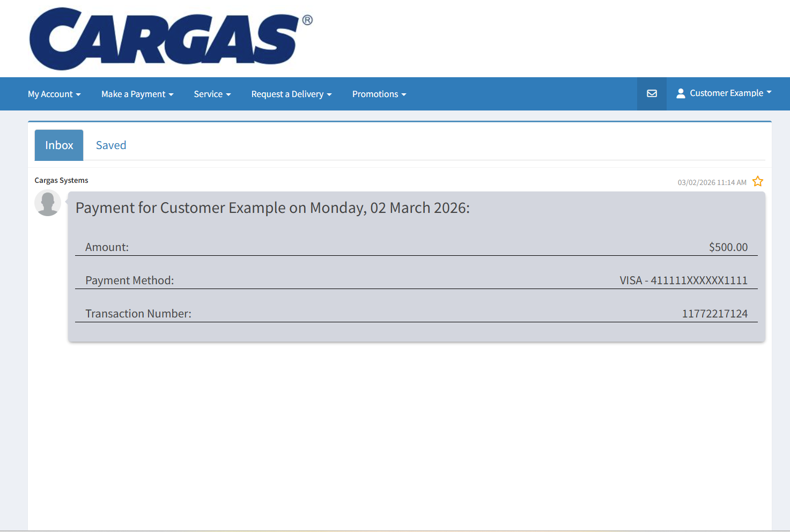Select the $500.00 amount value
The image size is (790, 532).
pos(728,247)
